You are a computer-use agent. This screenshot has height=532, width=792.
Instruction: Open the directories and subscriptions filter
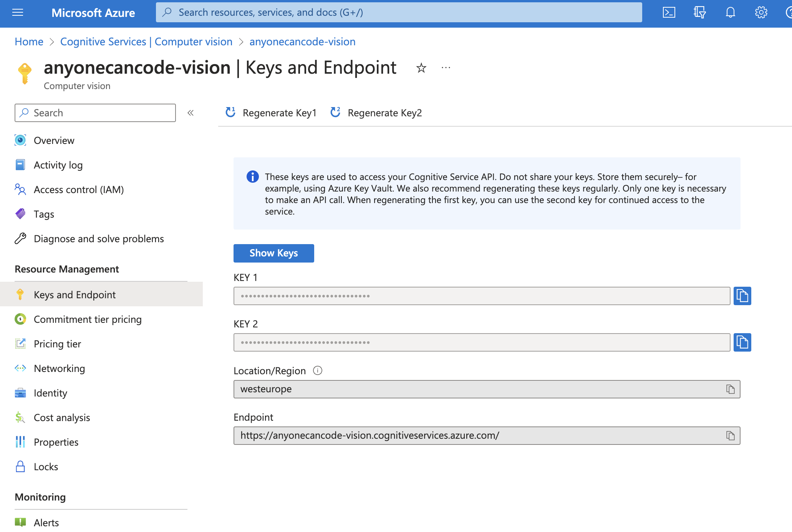click(699, 12)
